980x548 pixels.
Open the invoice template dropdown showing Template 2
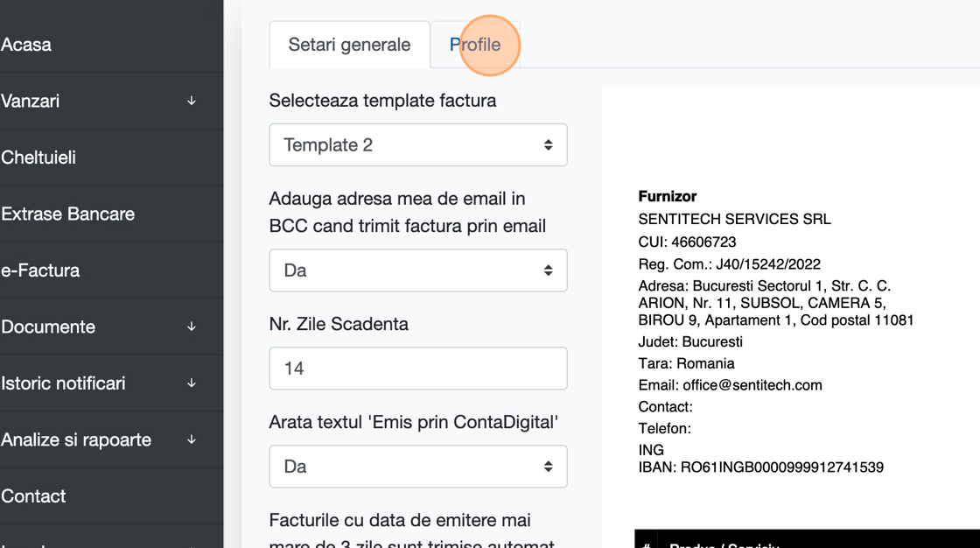pos(417,145)
